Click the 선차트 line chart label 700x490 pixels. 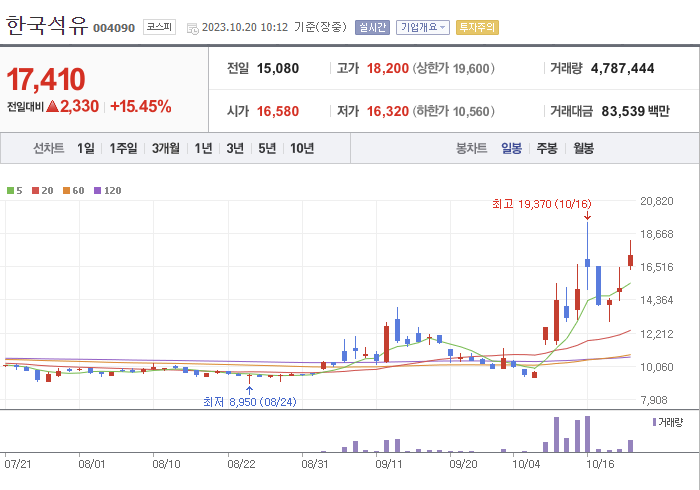pos(49,148)
